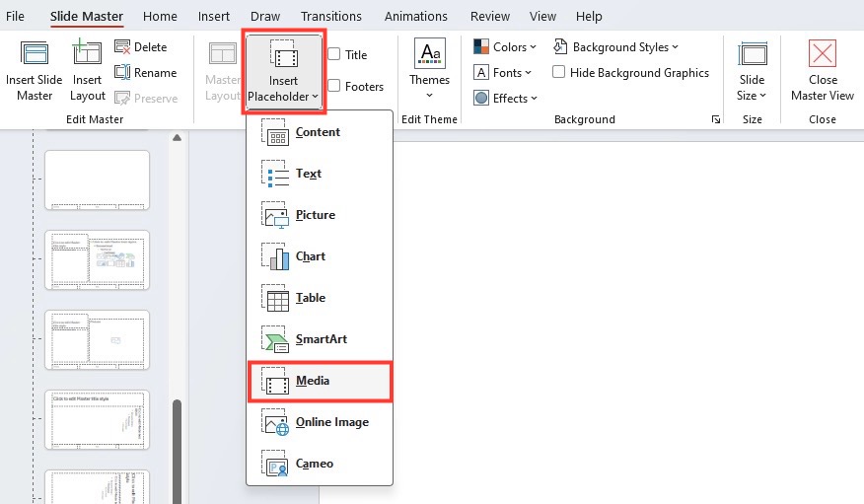Choose the SmartArt placeholder option
The height and width of the screenshot is (504, 864).
point(320,338)
